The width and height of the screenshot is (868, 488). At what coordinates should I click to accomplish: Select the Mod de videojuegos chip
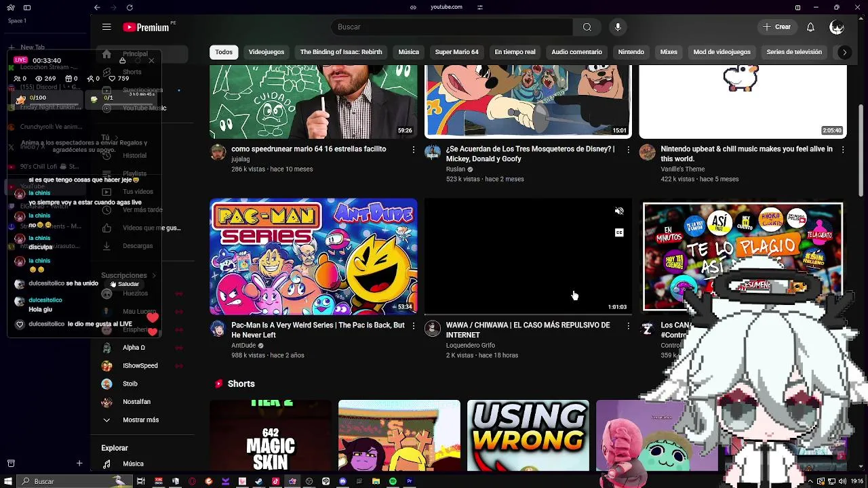tap(722, 52)
